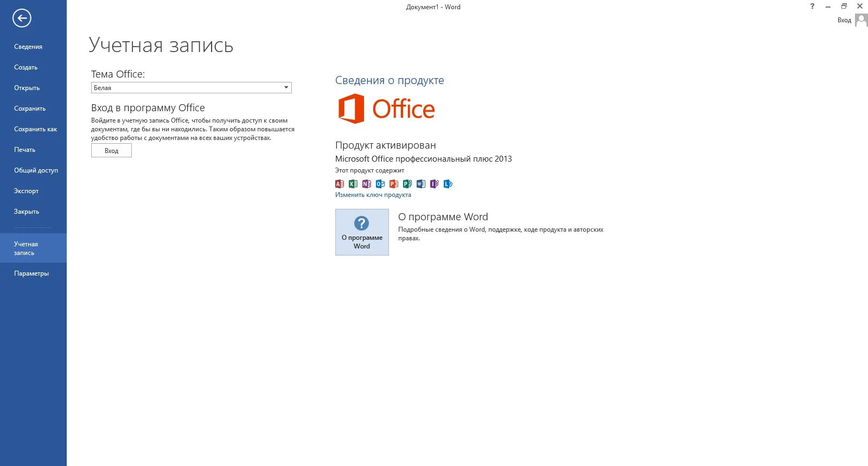Viewport: 868px width, 466px height.
Task: Click the Word icon in product contents
Action: [421, 184]
